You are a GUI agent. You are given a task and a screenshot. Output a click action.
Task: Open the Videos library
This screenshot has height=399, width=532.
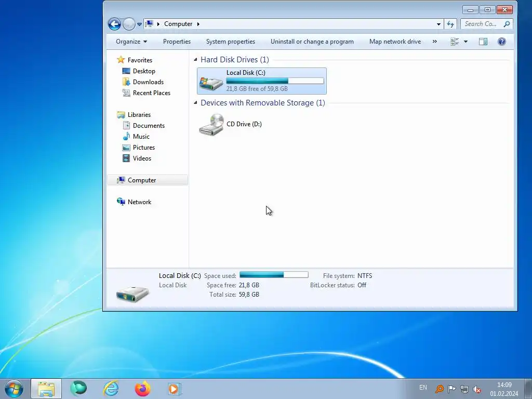pyautogui.click(x=142, y=158)
